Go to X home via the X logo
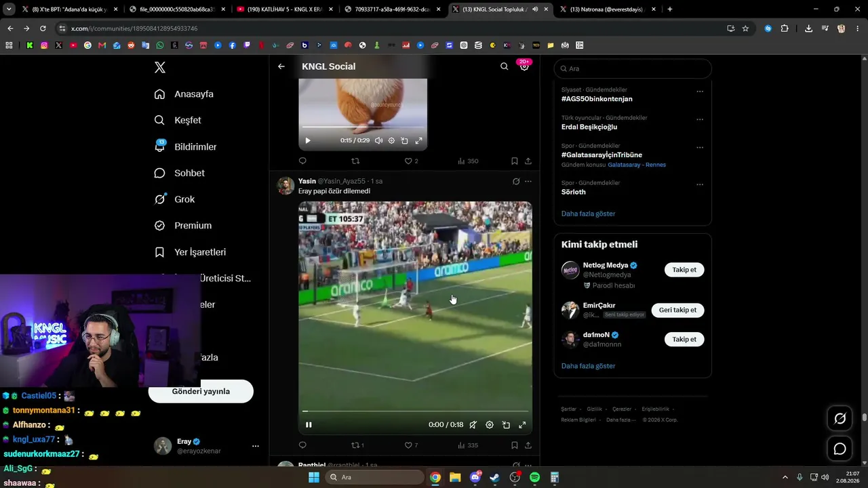Image resolution: width=868 pixels, height=488 pixels. (160, 67)
